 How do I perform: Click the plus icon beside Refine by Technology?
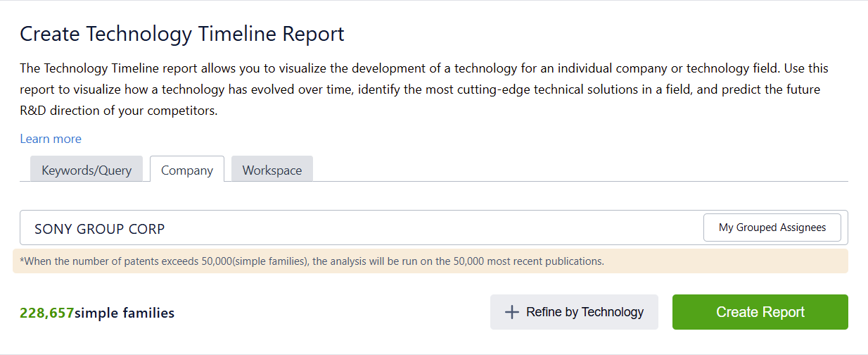click(512, 312)
